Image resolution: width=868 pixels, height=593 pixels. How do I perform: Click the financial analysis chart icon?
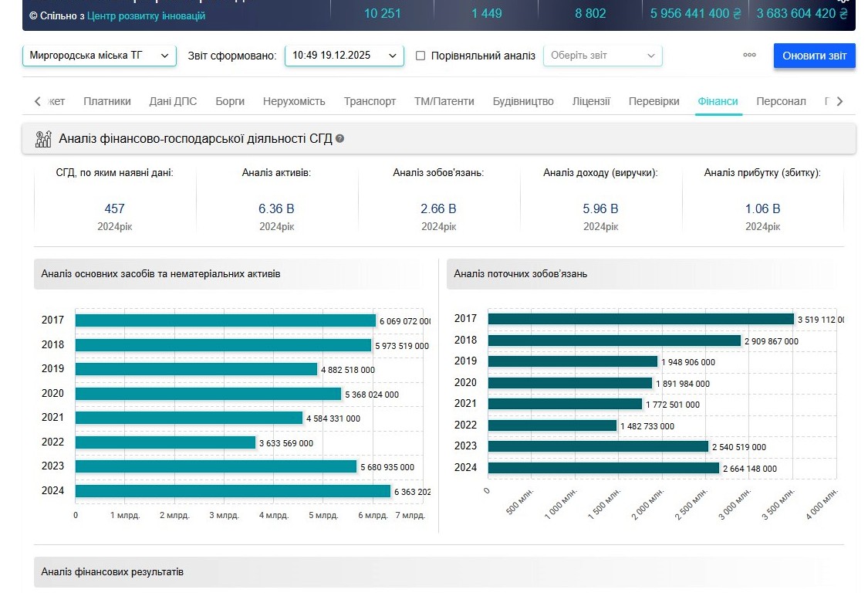[x=43, y=139]
